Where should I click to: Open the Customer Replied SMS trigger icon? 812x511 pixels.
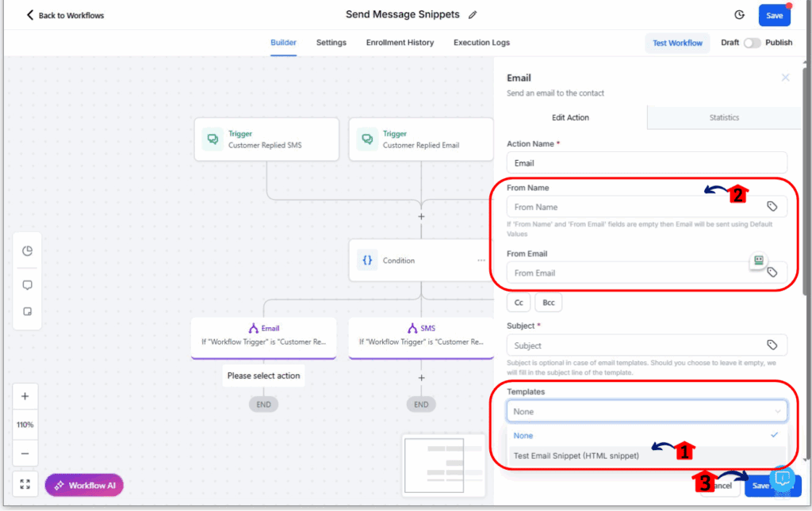pos(213,139)
